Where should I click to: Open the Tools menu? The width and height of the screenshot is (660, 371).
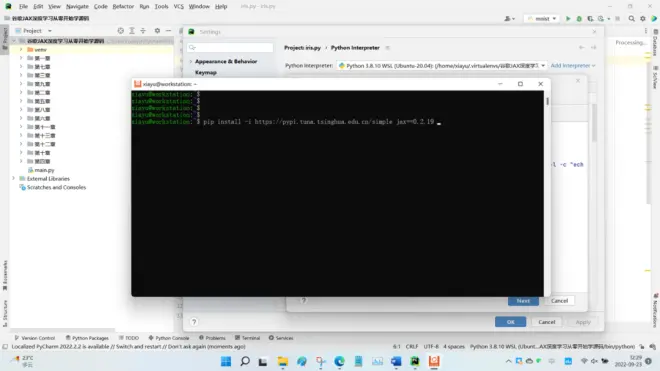161,6
